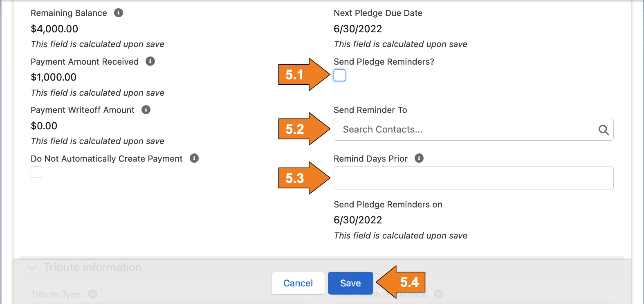Open the Tribute Type info tooltip
This screenshot has width=644, height=304.
coord(94,294)
